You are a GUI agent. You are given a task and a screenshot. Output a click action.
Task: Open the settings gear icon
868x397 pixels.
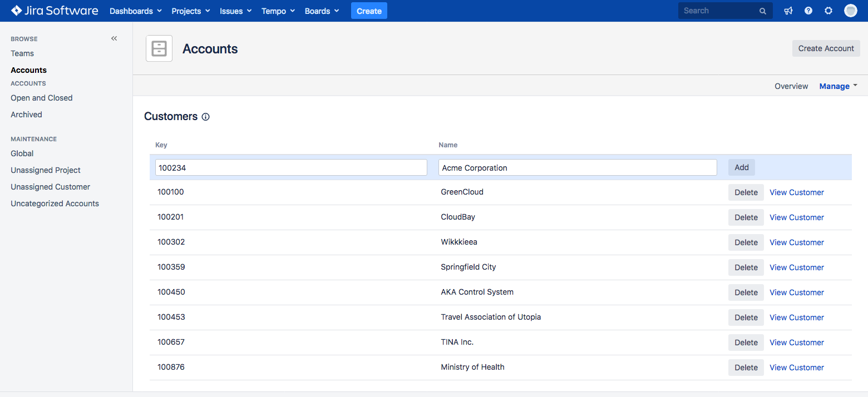828,11
